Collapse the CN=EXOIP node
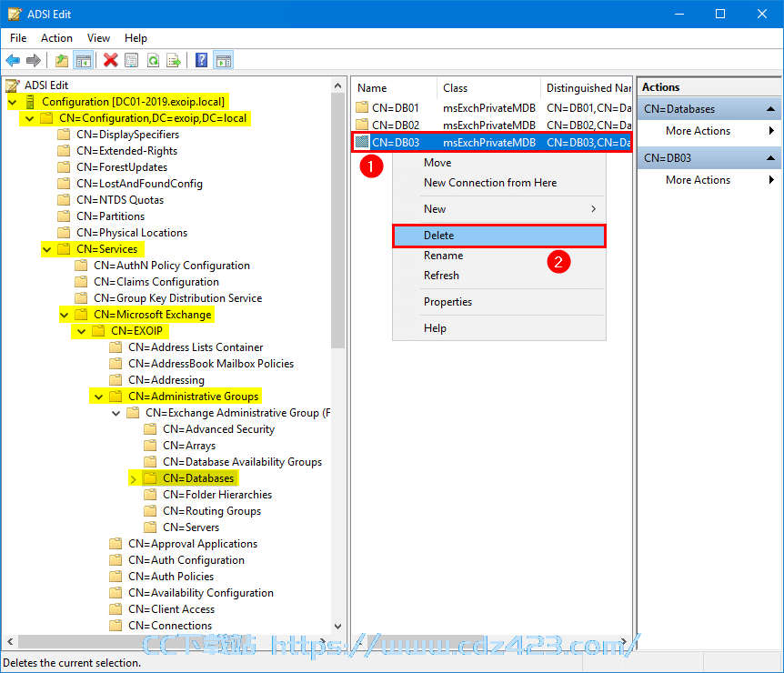 [82, 332]
